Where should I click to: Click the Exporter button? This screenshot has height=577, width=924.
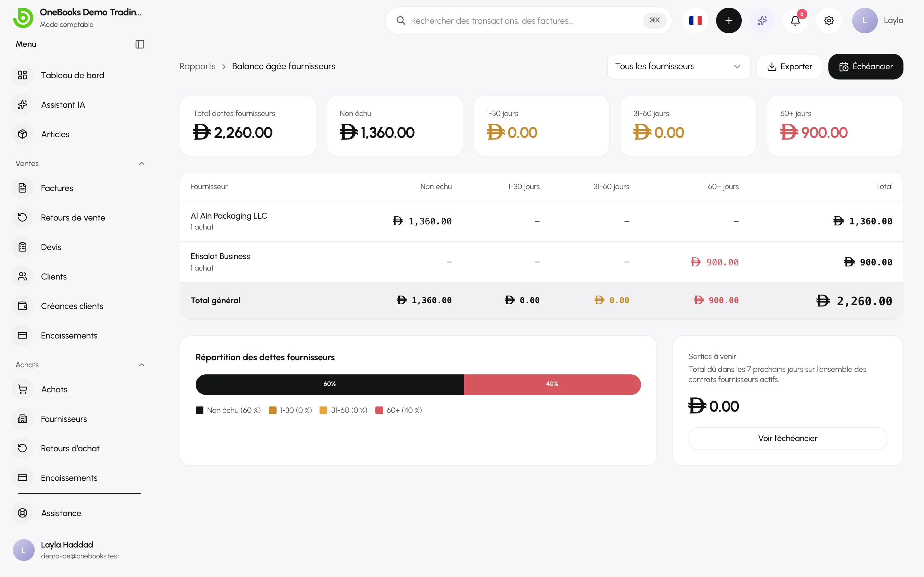point(789,66)
